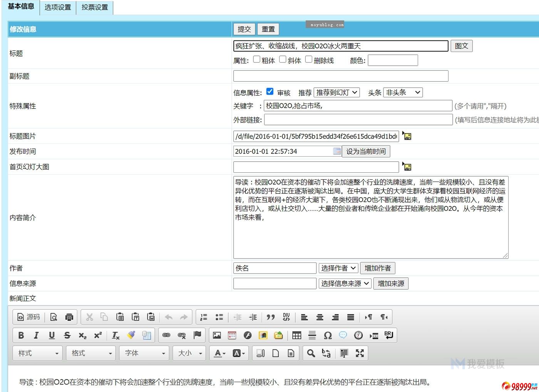Image resolution: width=539 pixels, height=392 pixels.
Task: Open the 非头条 headline dropdown
Action: 403,92
